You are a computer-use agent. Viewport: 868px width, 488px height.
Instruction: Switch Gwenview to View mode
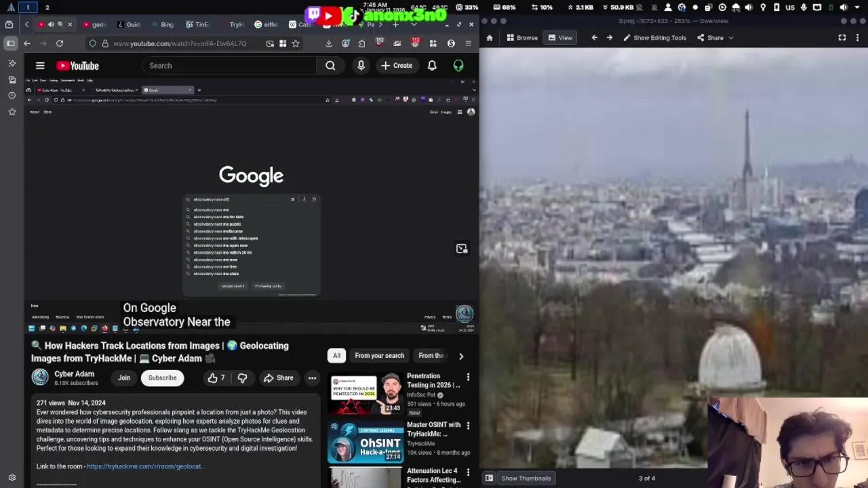coord(560,38)
